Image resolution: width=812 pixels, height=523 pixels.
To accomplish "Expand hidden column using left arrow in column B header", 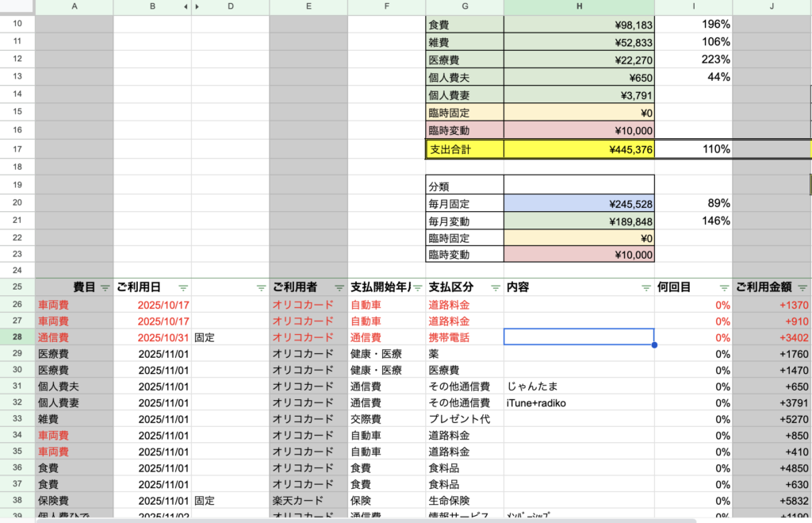I will point(186,6).
